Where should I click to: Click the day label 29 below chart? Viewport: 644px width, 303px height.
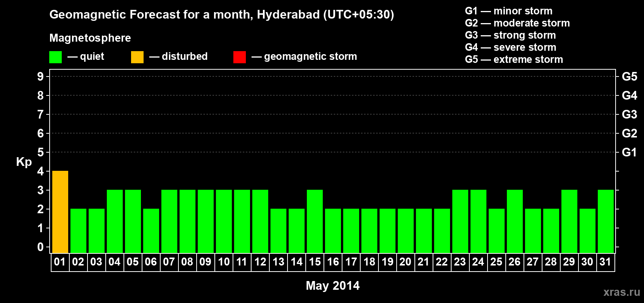click(x=569, y=262)
